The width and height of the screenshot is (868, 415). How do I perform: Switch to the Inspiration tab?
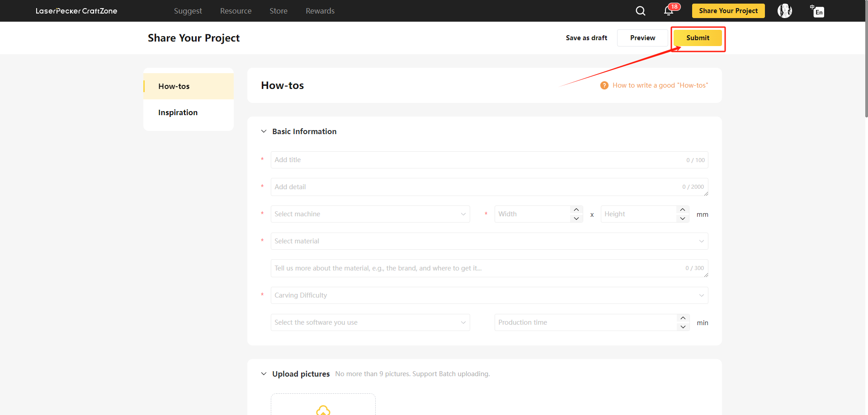coord(178,112)
